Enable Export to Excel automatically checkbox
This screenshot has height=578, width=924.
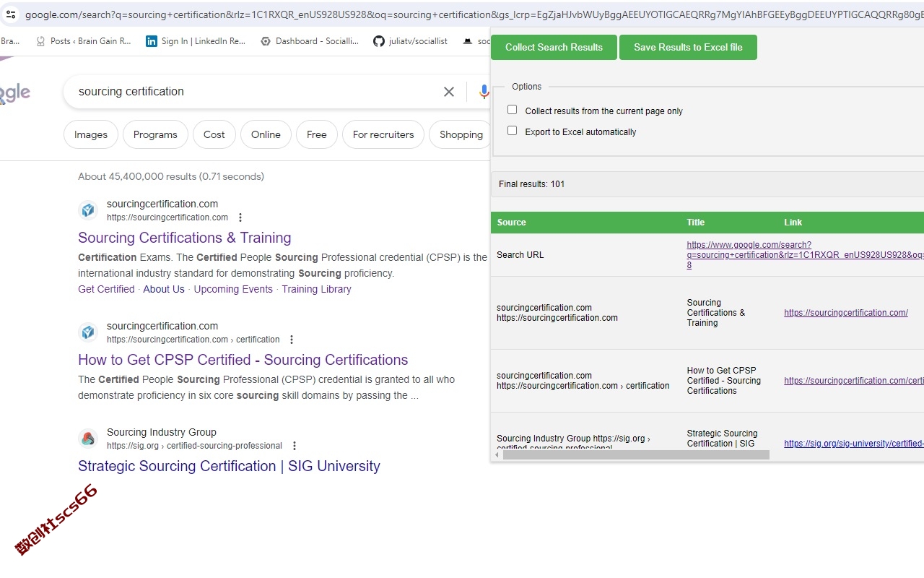[512, 131]
